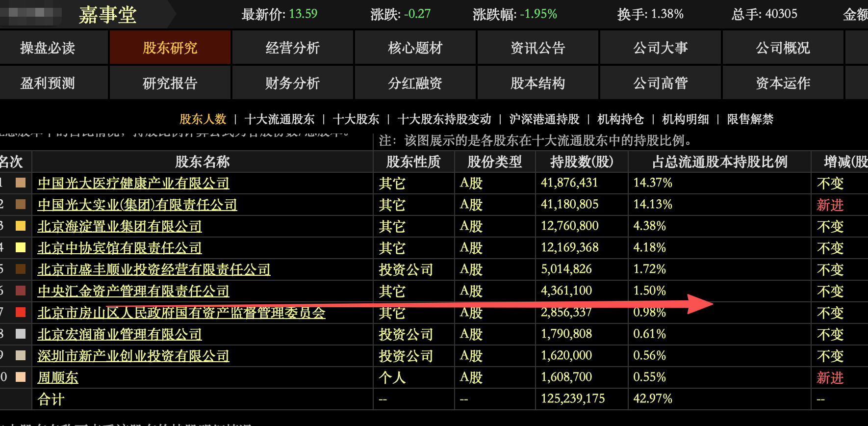Click 持股数(股) column header
This screenshot has width=868, height=426.
point(582,161)
